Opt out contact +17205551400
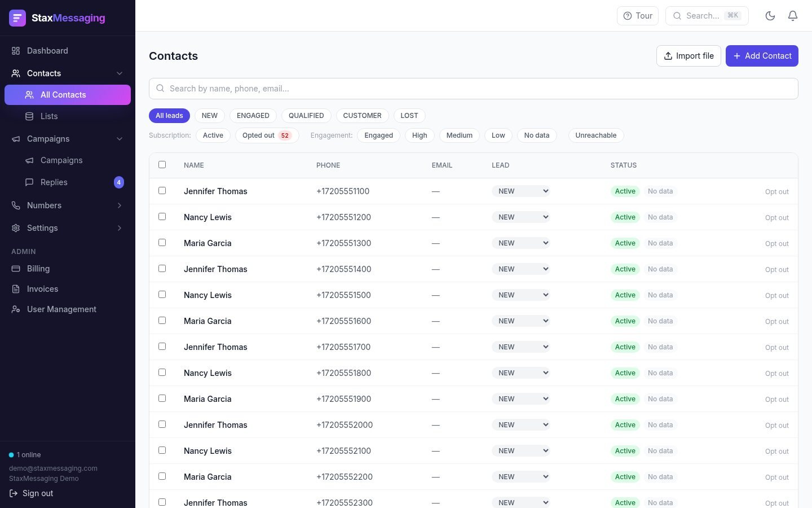 click(776, 270)
